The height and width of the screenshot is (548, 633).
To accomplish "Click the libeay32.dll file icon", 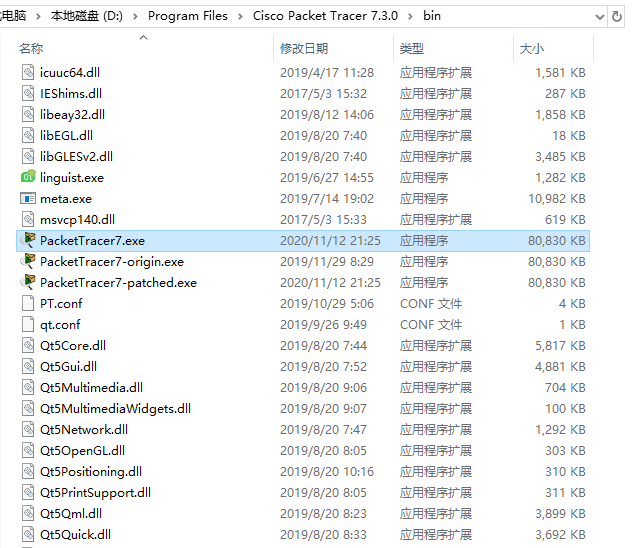I will pyautogui.click(x=28, y=115).
